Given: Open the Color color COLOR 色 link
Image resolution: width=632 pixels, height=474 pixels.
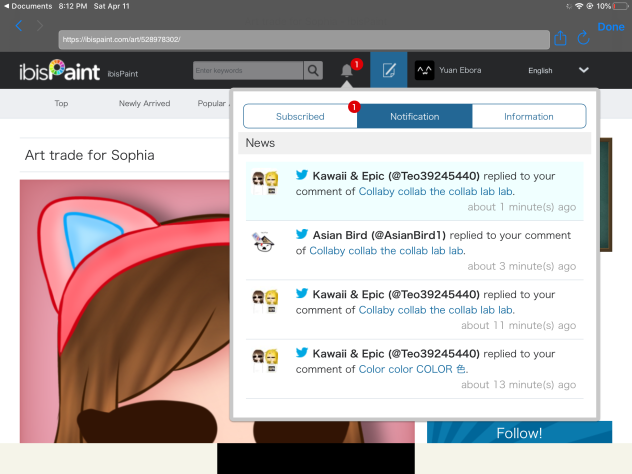Looking at the screenshot, I should tap(412, 369).
